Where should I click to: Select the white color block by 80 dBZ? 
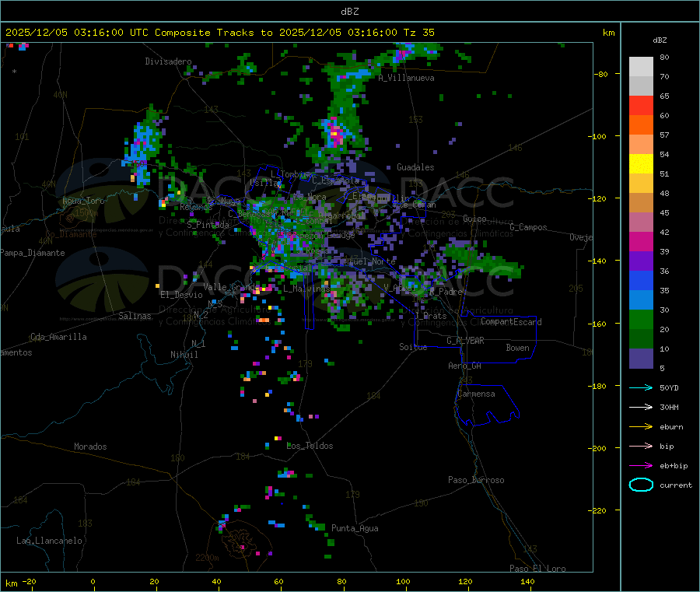tap(641, 67)
